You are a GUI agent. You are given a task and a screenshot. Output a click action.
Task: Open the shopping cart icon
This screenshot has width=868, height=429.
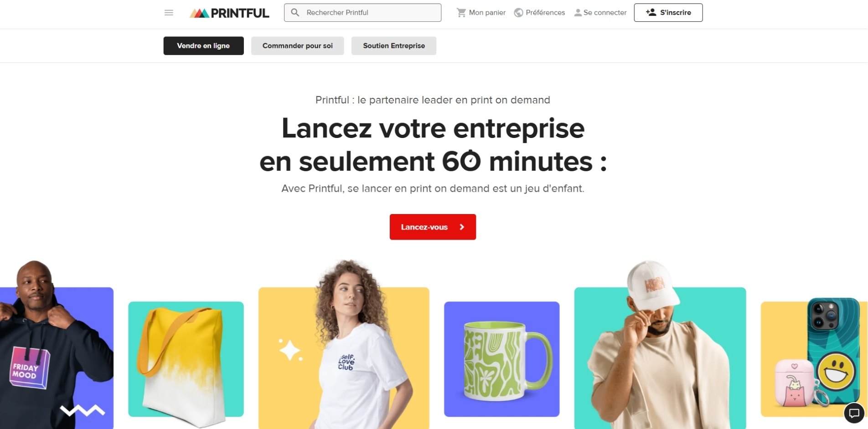pos(461,13)
